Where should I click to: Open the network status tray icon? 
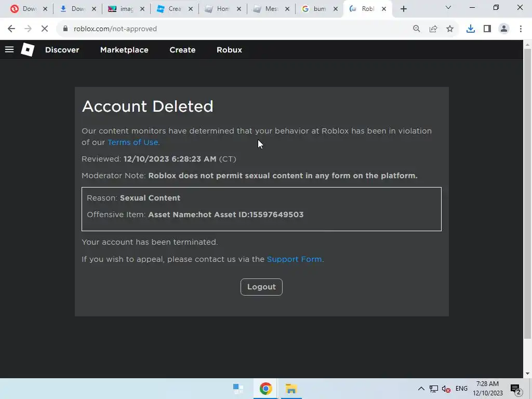pyautogui.click(x=434, y=389)
